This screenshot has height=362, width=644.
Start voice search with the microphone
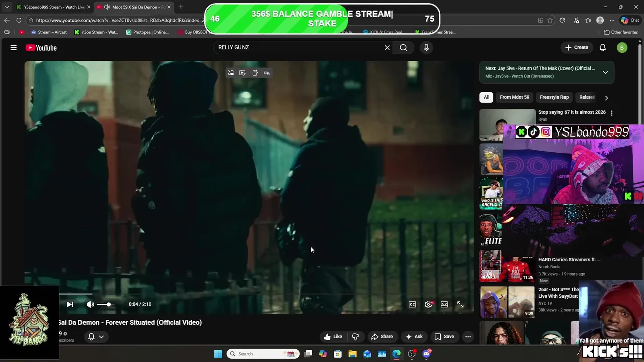tap(426, 47)
